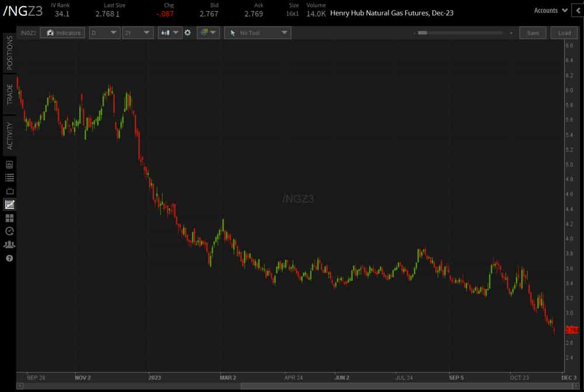Click the Ask value 2.769
The height and width of the screenshot is (392, 584).
253,14
